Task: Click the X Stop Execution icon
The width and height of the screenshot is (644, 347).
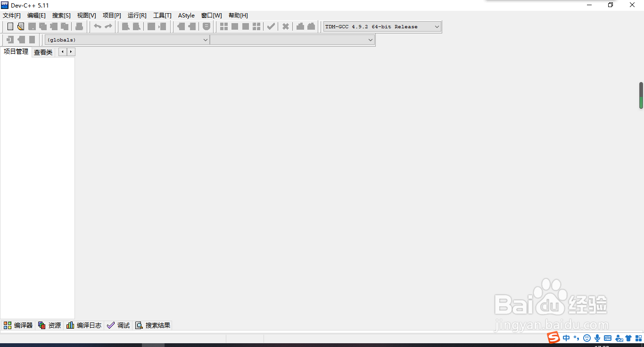Action: (x=286, y=26)
